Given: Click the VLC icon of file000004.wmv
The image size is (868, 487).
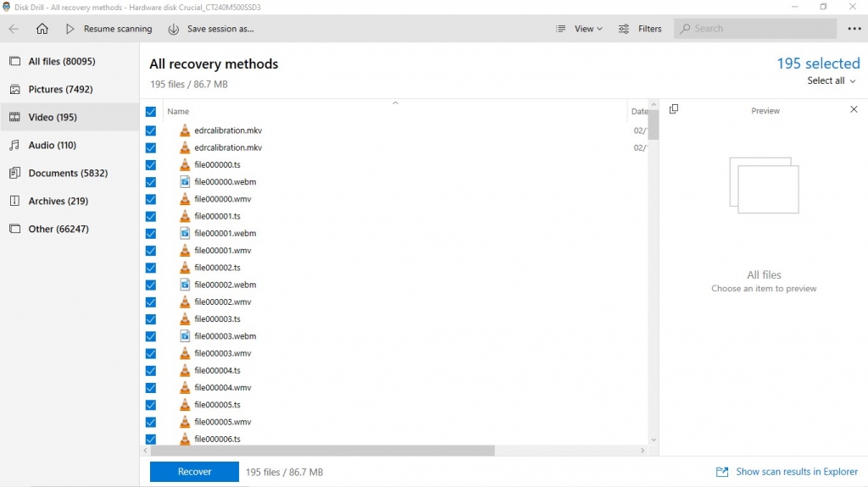Looking at the screenshot, I should point(185,387).
